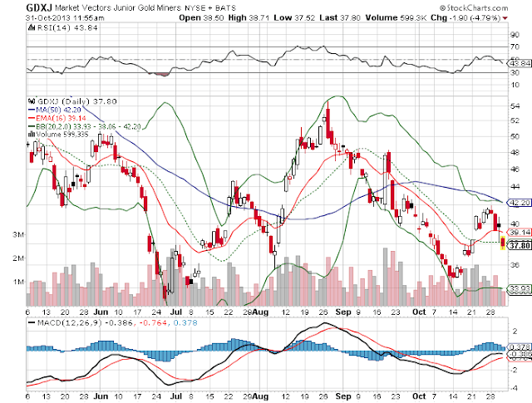Click the 1M volume scale label
This screenshot has height=403, width=532.
tap(18, 282)
